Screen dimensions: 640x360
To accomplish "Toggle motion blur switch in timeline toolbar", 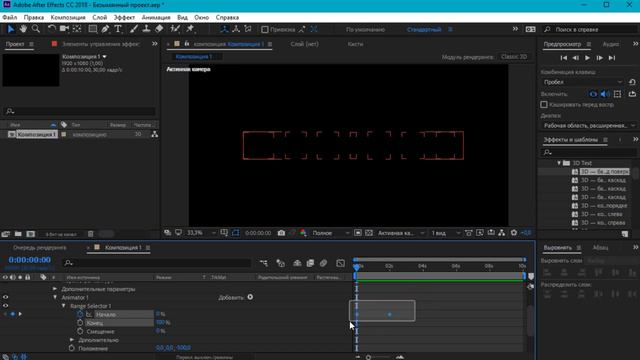I will 323,263.
